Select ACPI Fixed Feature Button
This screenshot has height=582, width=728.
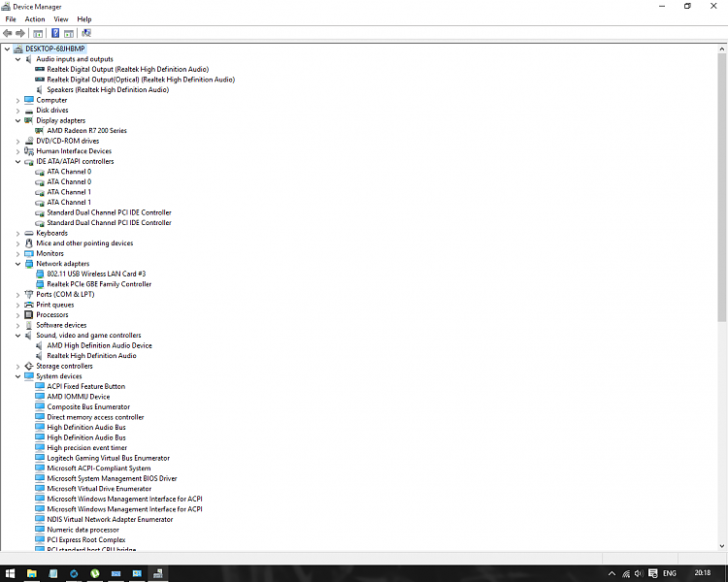pyautogui.click(x=85, y=386)
